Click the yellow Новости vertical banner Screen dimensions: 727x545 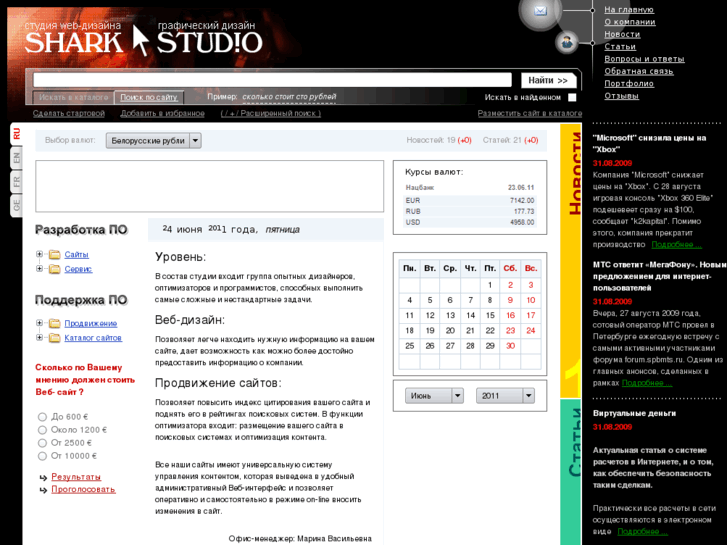click(x=570, y=261)
